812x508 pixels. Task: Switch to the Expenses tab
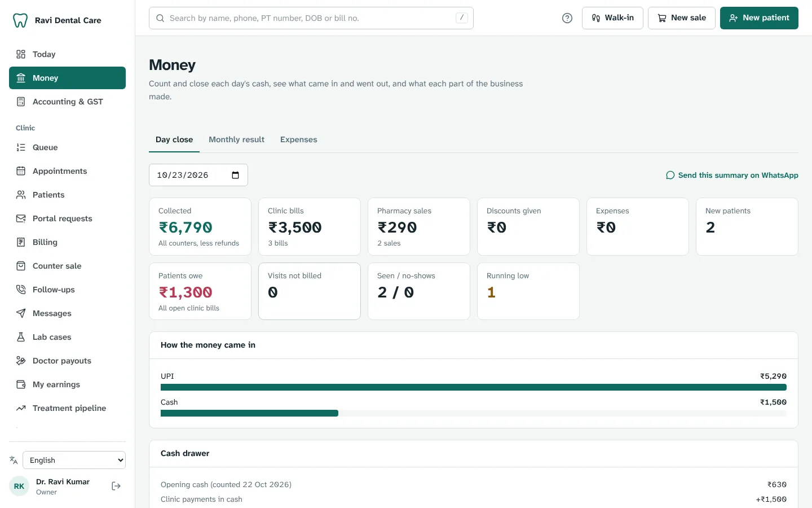click(x=298, y=139)
